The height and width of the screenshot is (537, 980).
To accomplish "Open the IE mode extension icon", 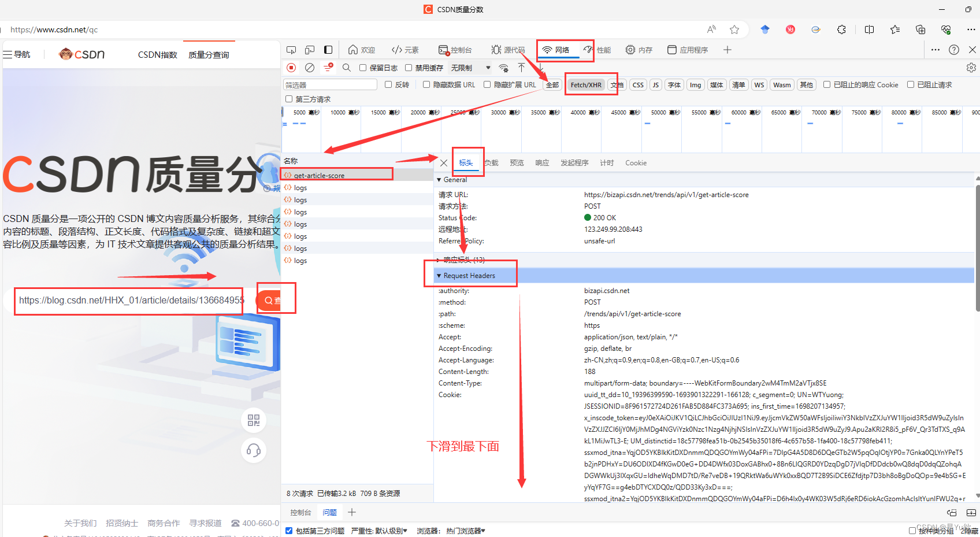I will coord(816,29).
